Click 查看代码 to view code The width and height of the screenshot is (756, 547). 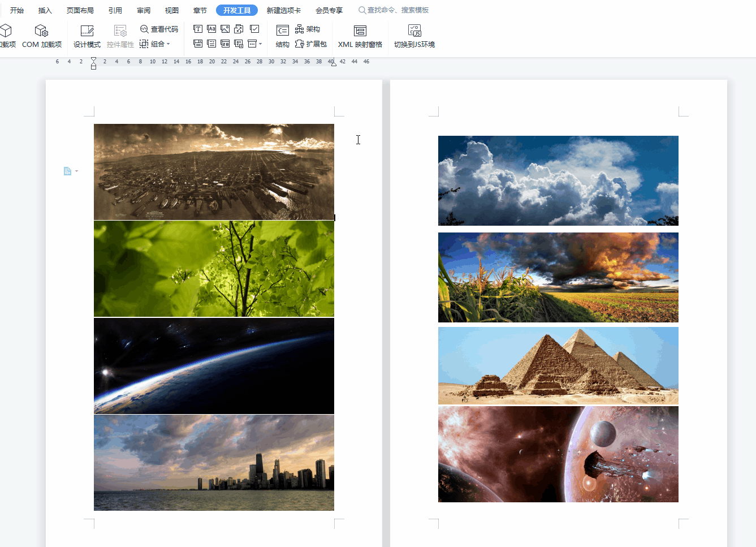click(159, 29)
